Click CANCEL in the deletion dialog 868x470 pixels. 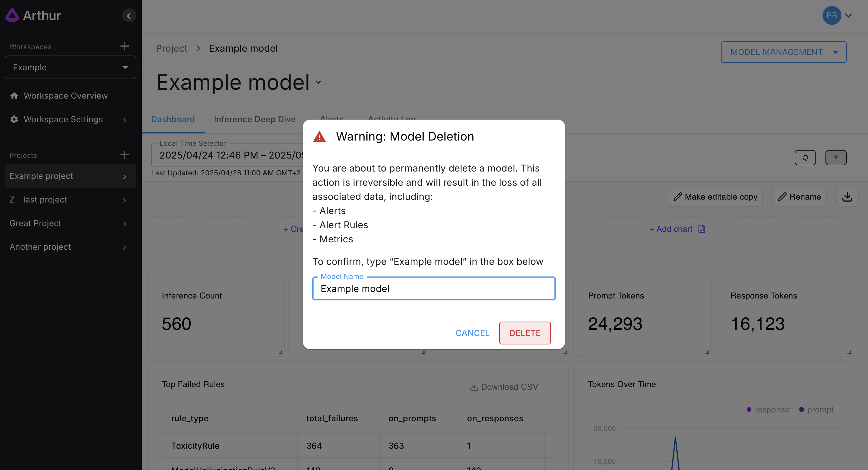pos(472,333)
